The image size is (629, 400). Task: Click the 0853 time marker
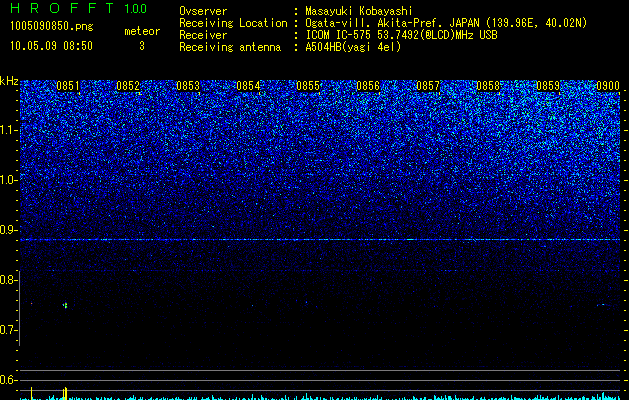(x=188, y=86)
